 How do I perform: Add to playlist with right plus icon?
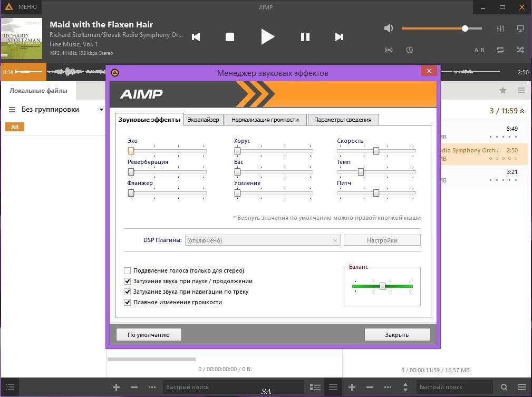click(352, 387)
